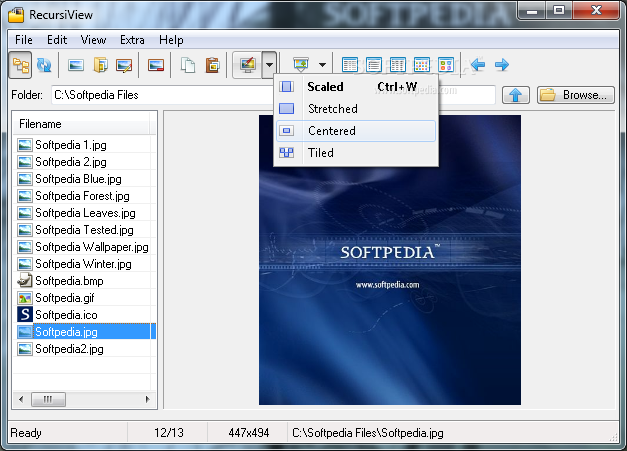
Task: Select Softpedia Winter.jpg in the file list
Action: click(x=83, y=264)
